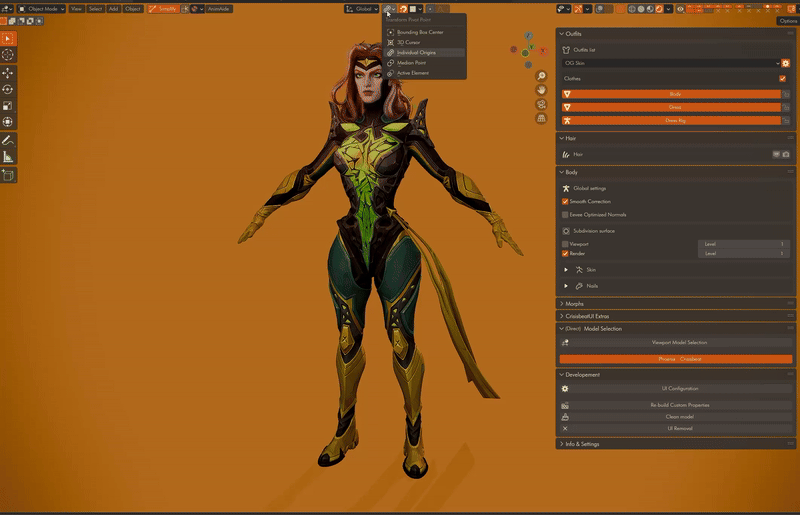Select the Transform tool
800x515 pixels.
click(x=8, y=121)
